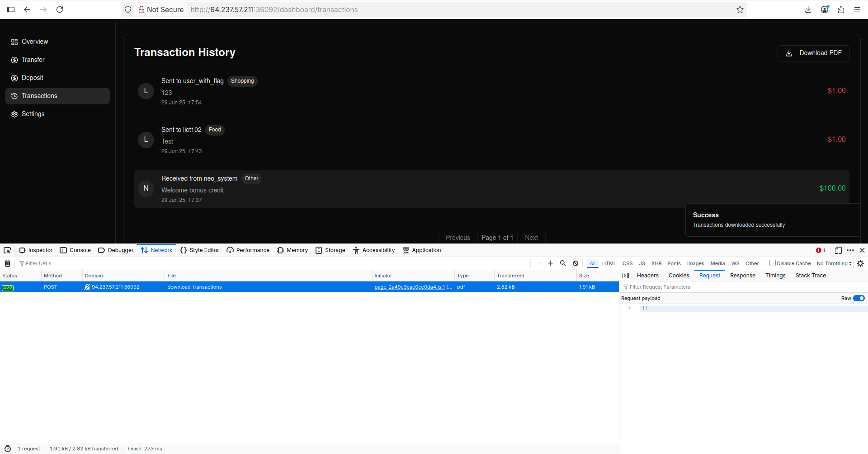Image resolution: width=868 pixels, height=454 pixels.
Task: Open the browser downloads icon
Action: pos(808,9)
